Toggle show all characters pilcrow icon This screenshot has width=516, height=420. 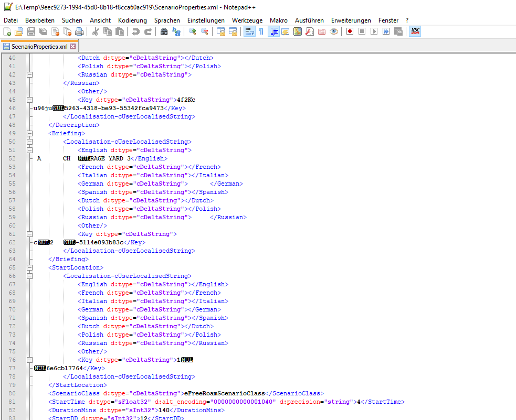pyautogui.click(x=261, y=31)
